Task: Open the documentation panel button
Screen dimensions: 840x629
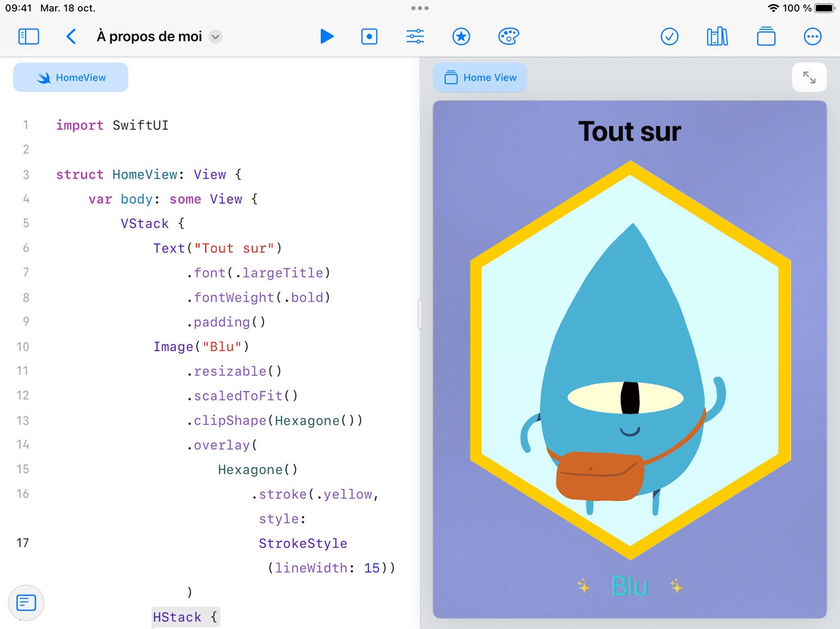Action: click(26, 603)
